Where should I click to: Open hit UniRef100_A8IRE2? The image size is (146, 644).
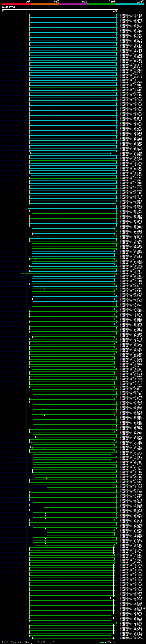point(131,15)
